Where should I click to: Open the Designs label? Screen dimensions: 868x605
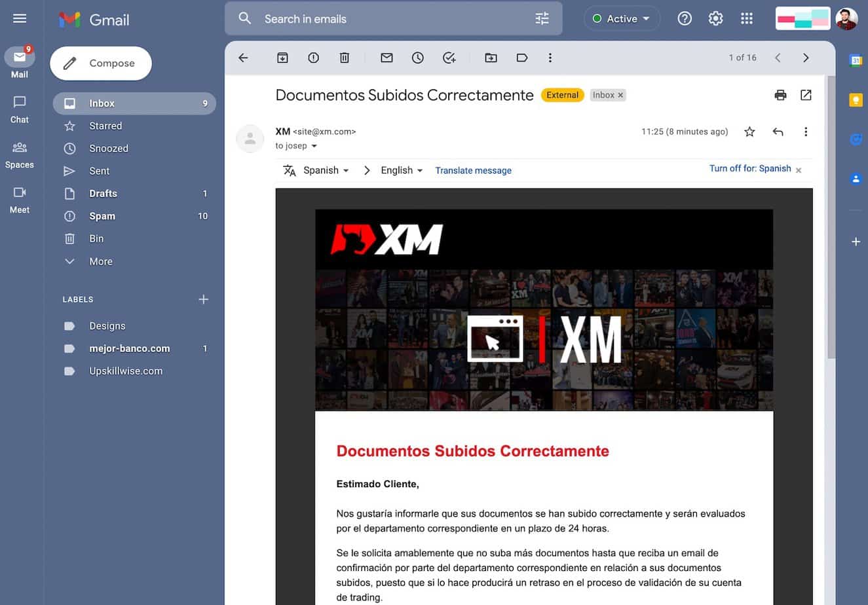(134, 326)
